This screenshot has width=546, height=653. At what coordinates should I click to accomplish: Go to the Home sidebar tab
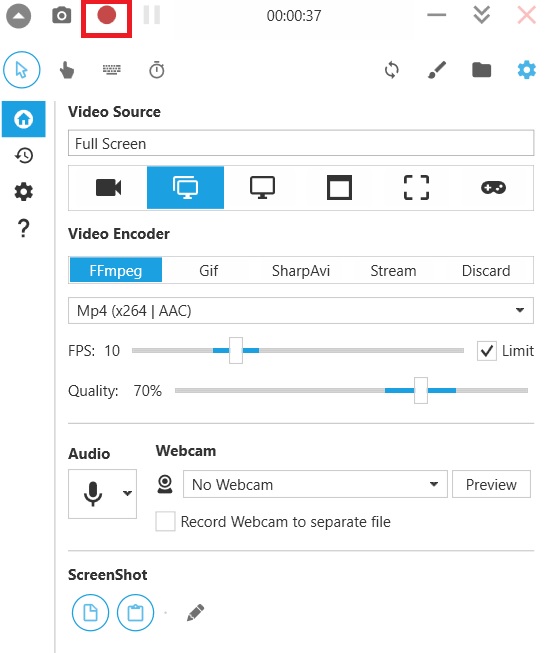point(24,119)
